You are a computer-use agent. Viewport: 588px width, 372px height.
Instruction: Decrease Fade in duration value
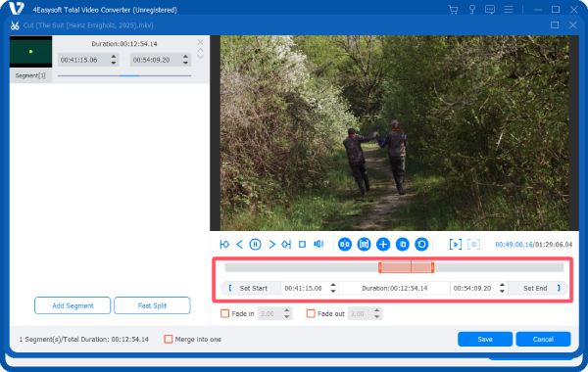coord(287,316)
